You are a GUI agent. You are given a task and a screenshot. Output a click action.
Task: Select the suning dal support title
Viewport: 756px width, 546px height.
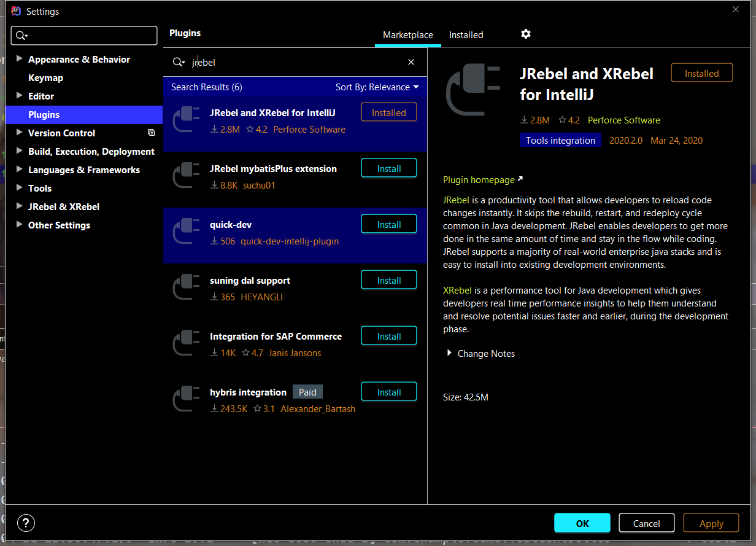[250, 281]
